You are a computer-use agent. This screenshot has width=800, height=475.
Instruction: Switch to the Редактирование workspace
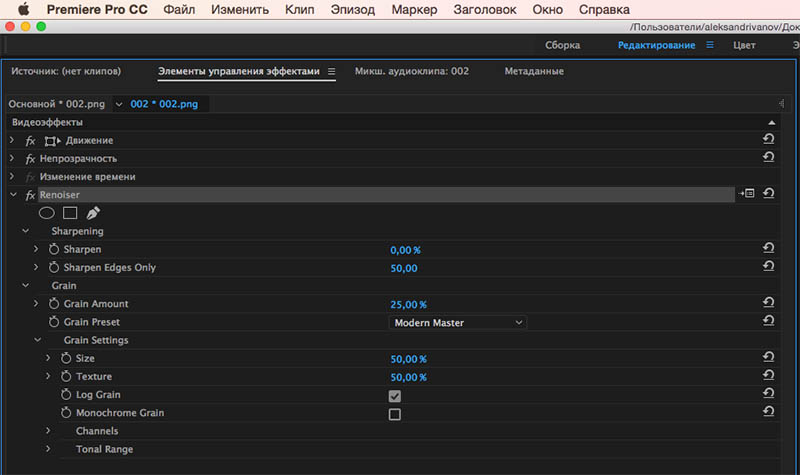pos(656,45)
